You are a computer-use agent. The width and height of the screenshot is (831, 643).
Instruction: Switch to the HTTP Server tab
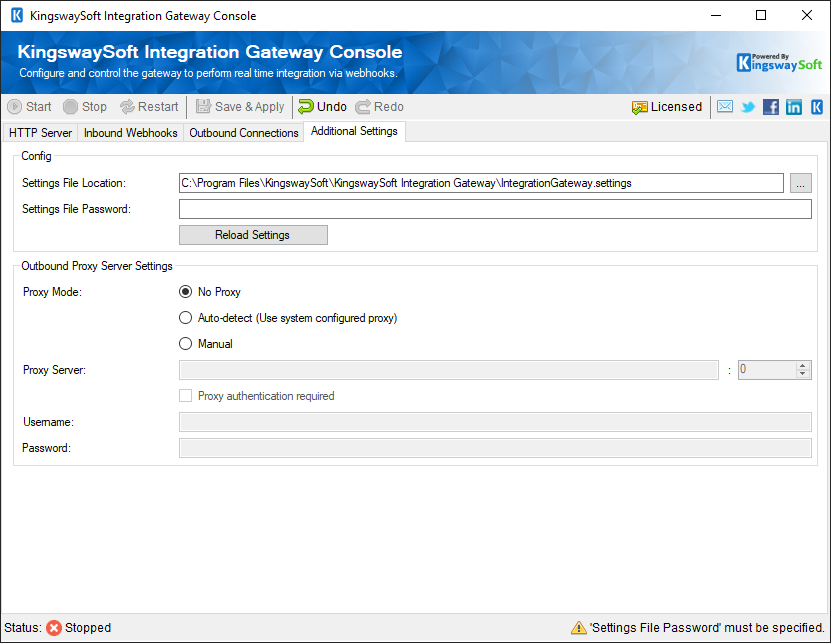click(40, 133)
